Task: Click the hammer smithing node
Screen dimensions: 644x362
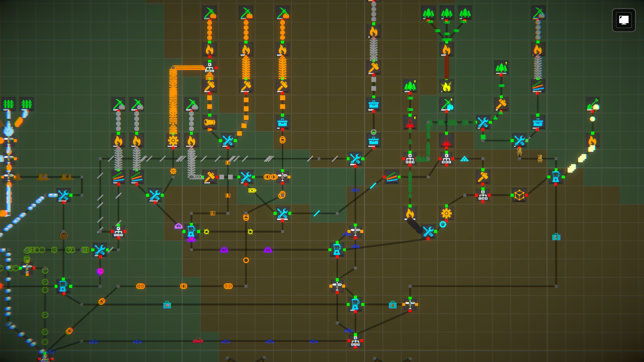Action: 482,177
